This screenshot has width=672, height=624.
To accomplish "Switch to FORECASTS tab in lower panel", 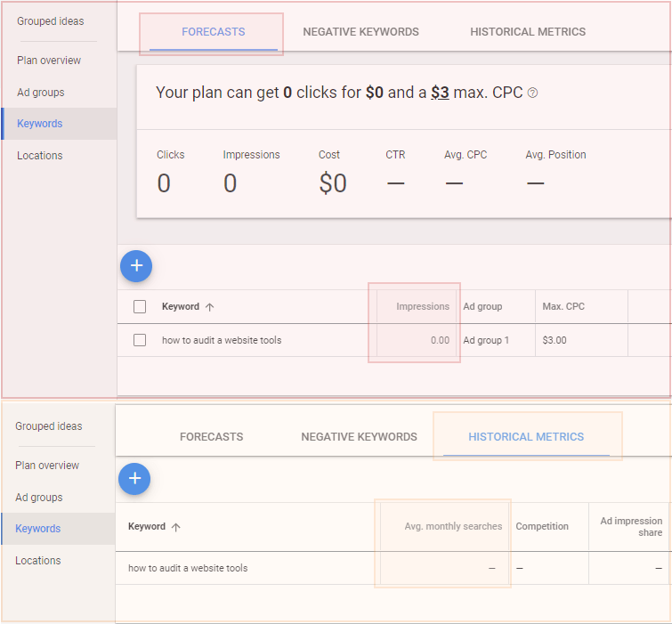I will 211,437.
